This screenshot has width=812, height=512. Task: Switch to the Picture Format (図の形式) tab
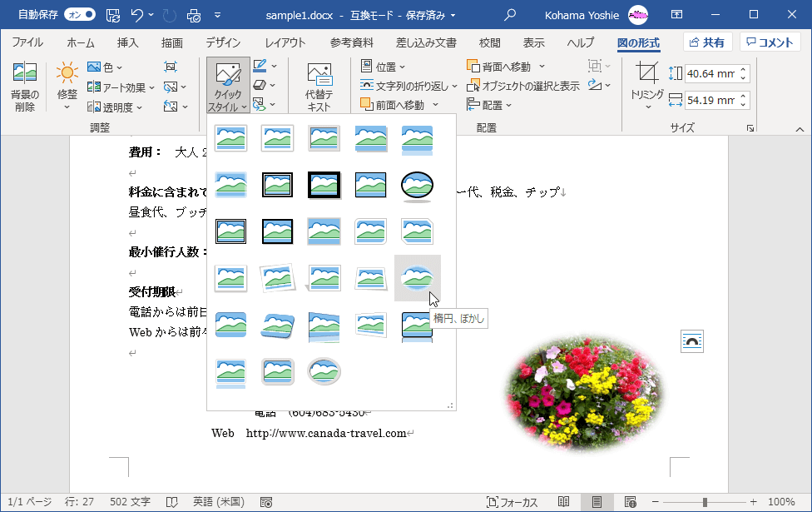638,42
